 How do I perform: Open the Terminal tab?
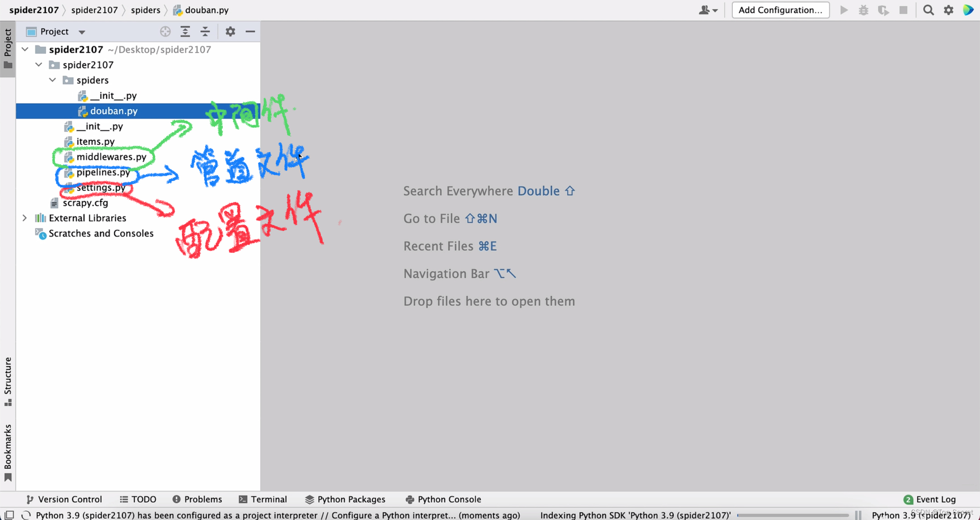point(263,499)
